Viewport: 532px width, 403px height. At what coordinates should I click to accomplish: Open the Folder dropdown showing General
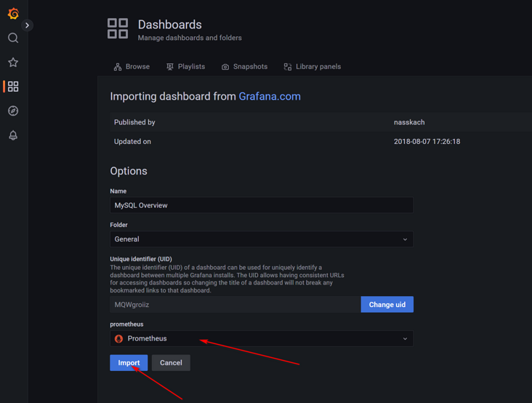pos(262,239)
